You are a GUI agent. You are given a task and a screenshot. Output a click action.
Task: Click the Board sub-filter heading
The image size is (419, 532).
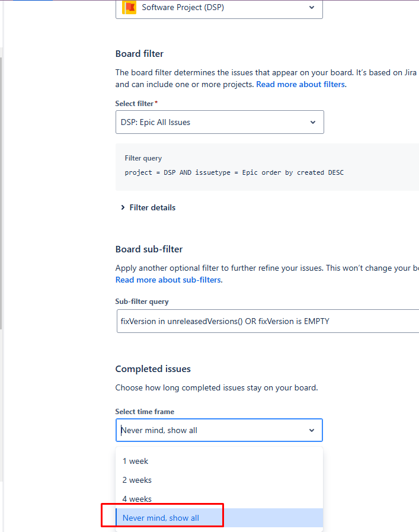pos(149,249)
